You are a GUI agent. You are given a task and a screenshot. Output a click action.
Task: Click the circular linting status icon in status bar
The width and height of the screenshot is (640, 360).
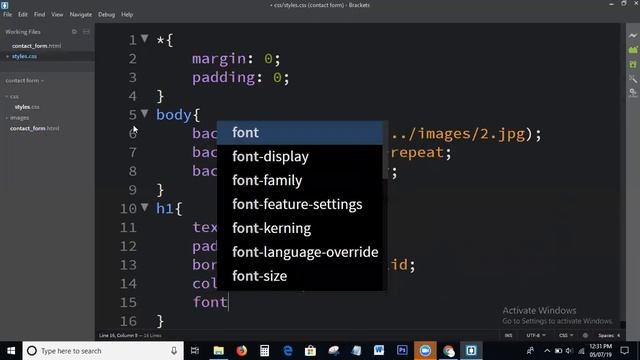pos(585,335)
